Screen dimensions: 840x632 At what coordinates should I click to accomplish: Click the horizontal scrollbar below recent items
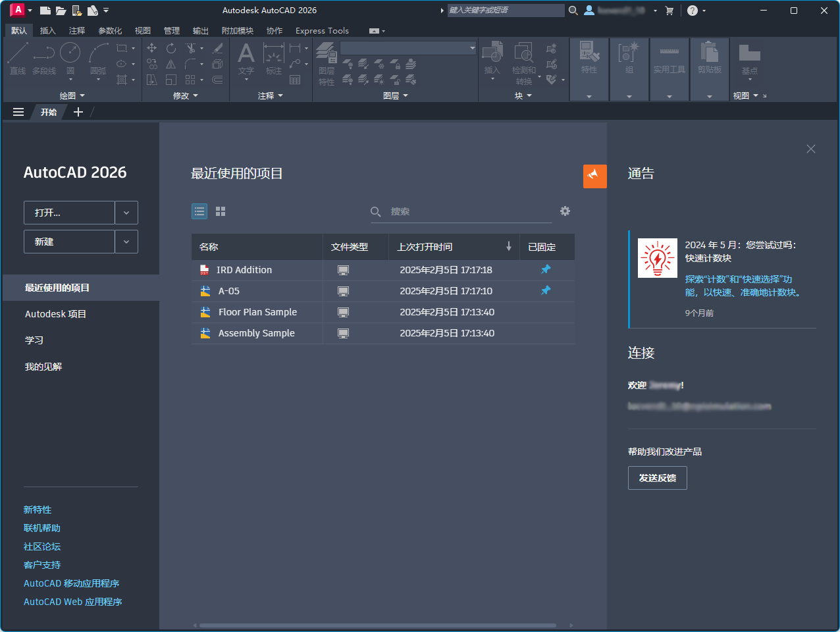tap(378, 625)
